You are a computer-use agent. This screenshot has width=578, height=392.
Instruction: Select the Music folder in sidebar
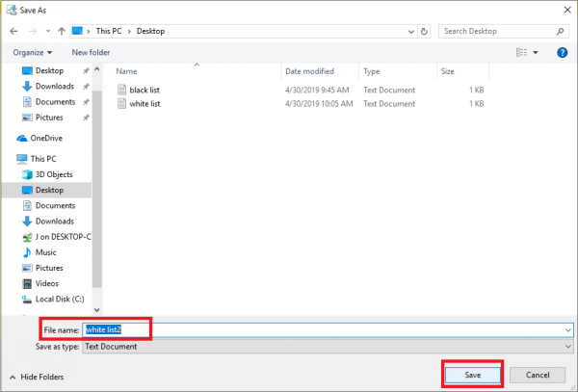[46, 252]
